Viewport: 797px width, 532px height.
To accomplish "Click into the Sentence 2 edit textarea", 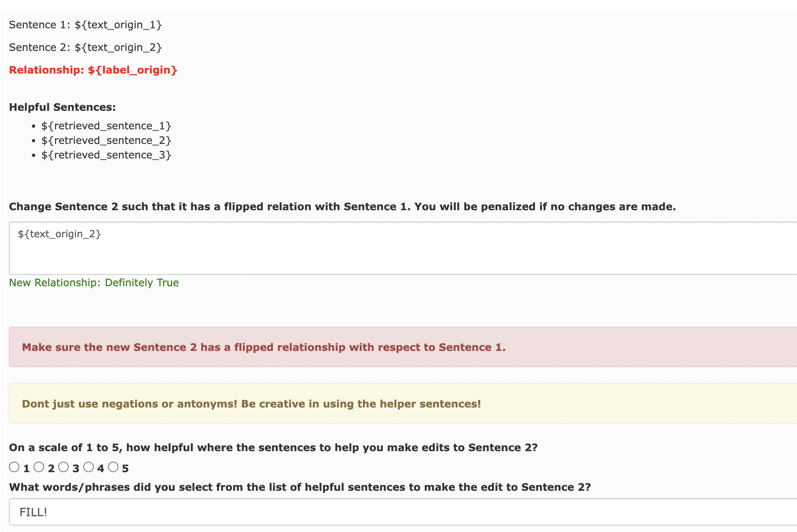I will [x=403, y=248].
